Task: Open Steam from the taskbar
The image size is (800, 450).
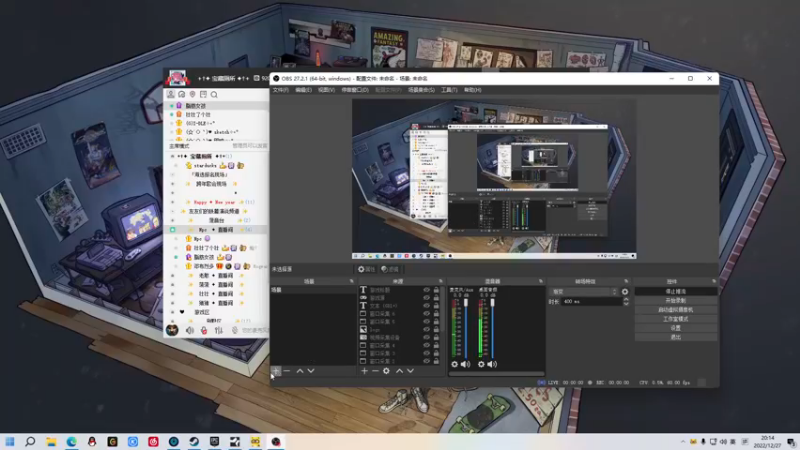Action: click(194, 441)
